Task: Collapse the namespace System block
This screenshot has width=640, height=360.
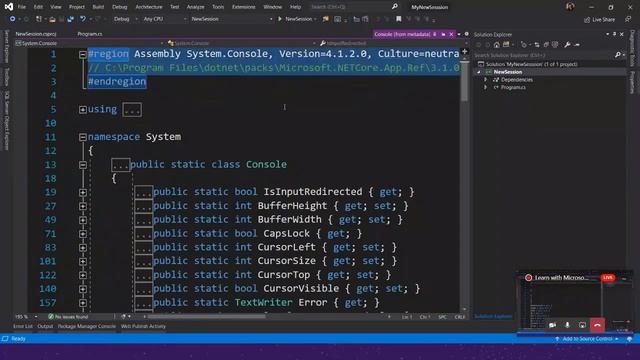Action: (x=82, y=137)
